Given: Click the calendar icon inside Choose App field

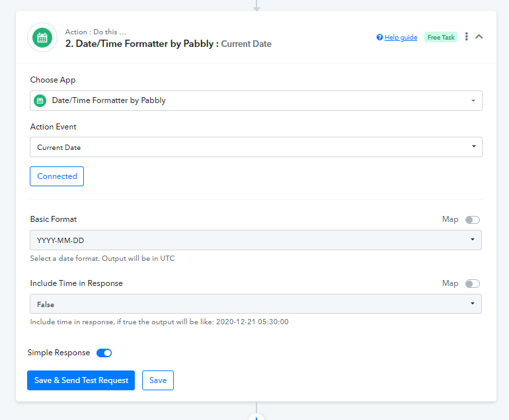Looking at the screenshot, I should coord(40,101).
